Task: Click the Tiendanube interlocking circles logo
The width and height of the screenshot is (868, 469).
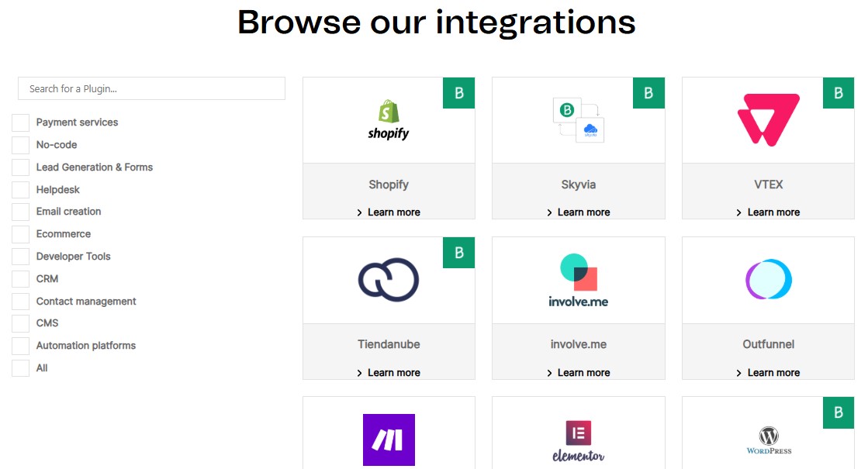Action: (x=389, y=279)
